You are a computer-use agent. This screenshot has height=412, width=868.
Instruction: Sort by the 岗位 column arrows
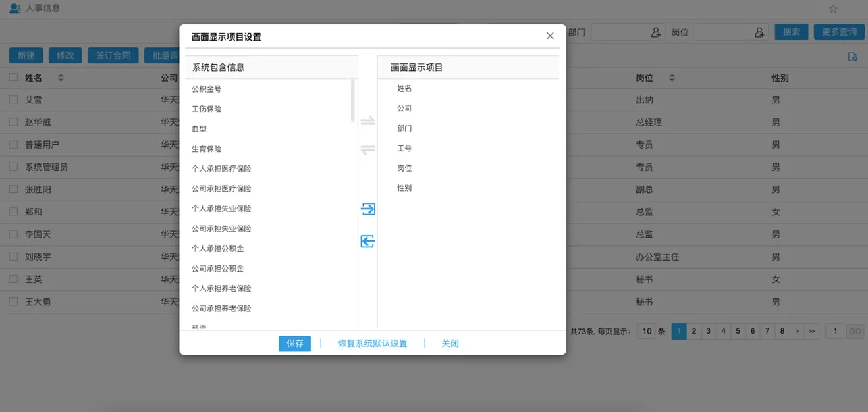672,78
